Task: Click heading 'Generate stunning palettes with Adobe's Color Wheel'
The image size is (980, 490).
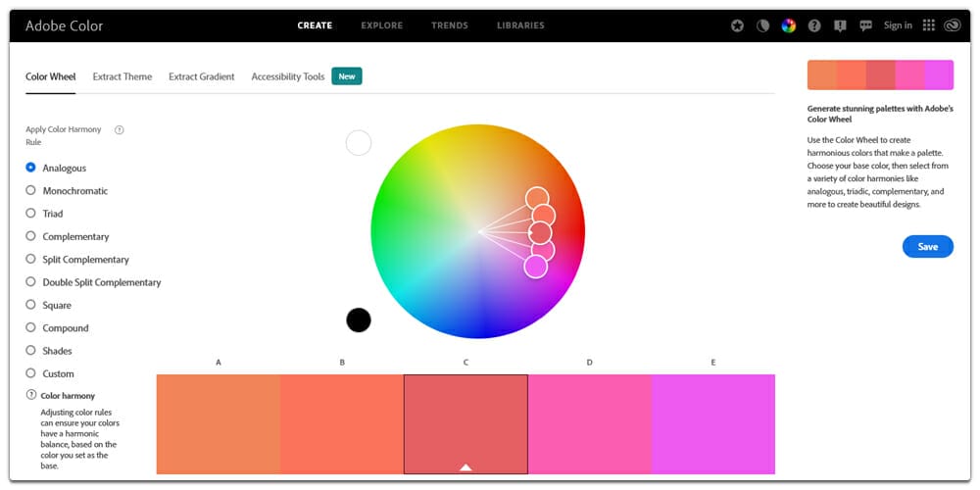Action: click(880, 114)
